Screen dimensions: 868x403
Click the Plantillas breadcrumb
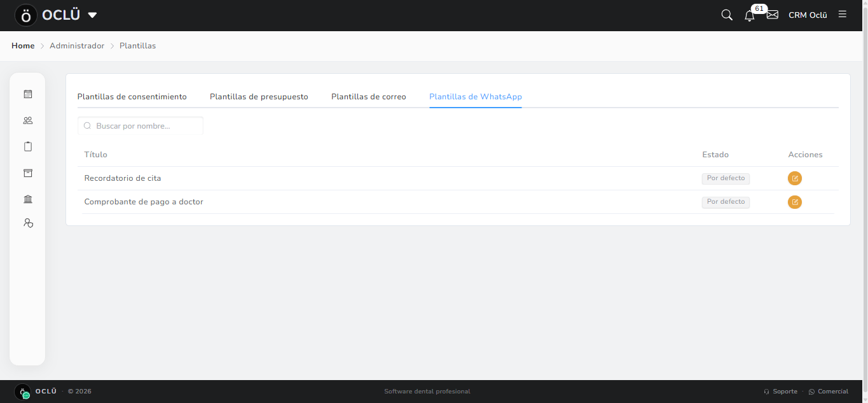pos(138,46)
